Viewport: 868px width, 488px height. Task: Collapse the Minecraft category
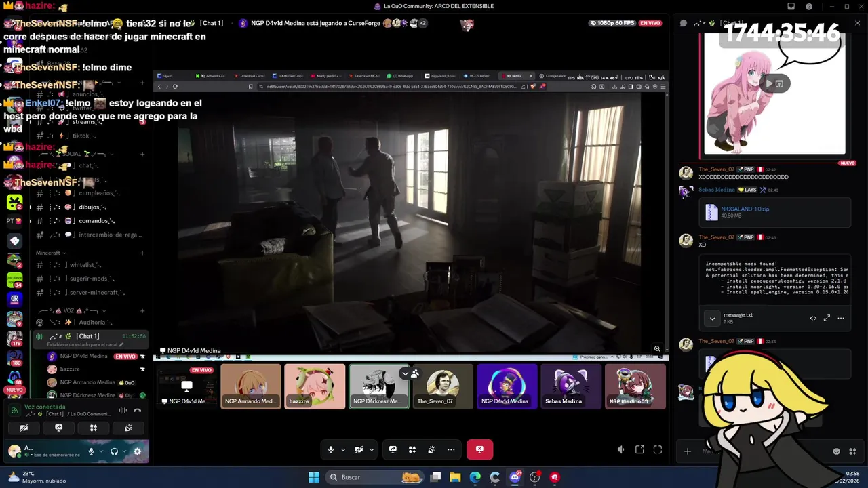tap(50, 253)
